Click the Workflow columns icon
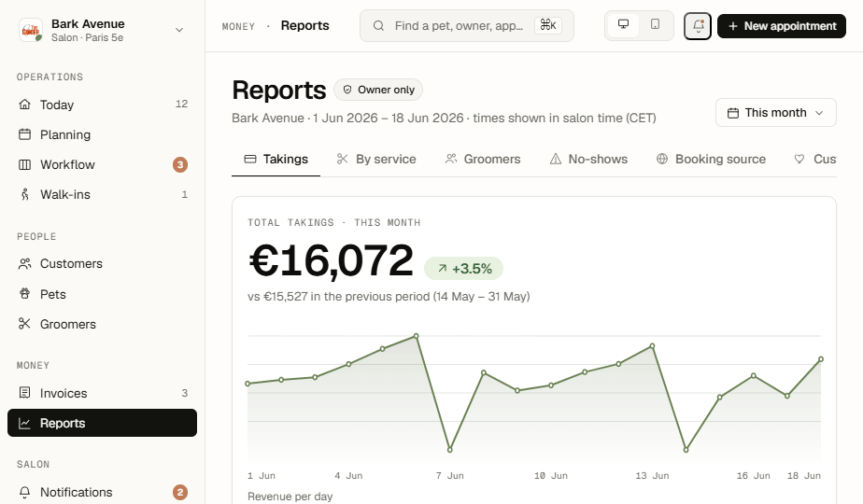The height and width of the screenshot is (504, 863). point(25,164)
